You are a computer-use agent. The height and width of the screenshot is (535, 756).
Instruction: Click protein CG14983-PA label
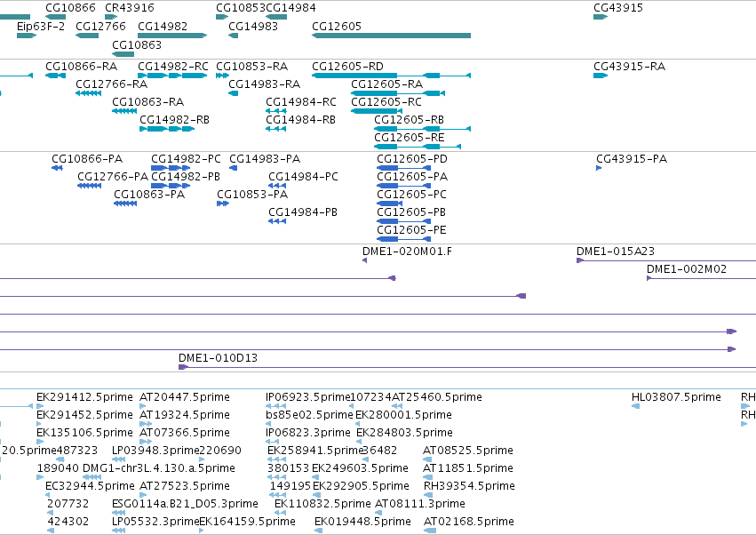pyautogui.click(x=265, y=159)
